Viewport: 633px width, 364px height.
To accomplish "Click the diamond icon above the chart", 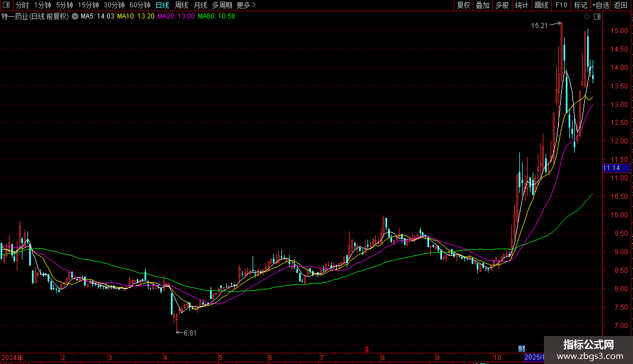I will pos(587,17).
